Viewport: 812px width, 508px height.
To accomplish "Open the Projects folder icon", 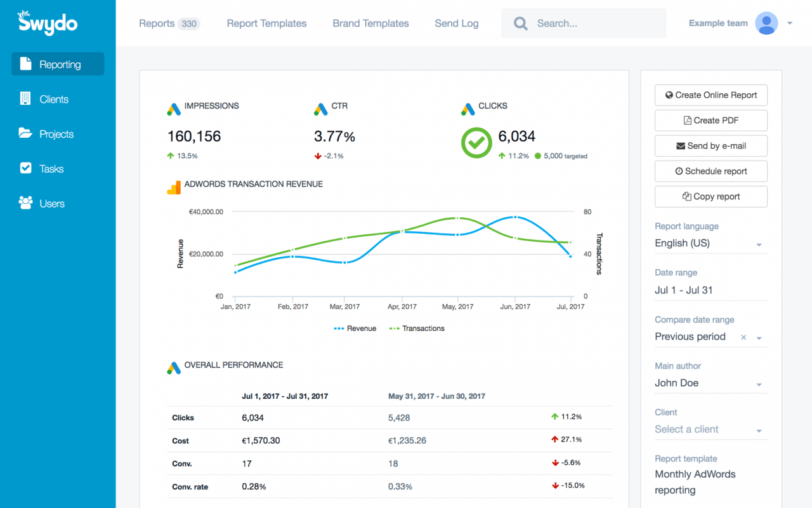I will tap(25, 133).
